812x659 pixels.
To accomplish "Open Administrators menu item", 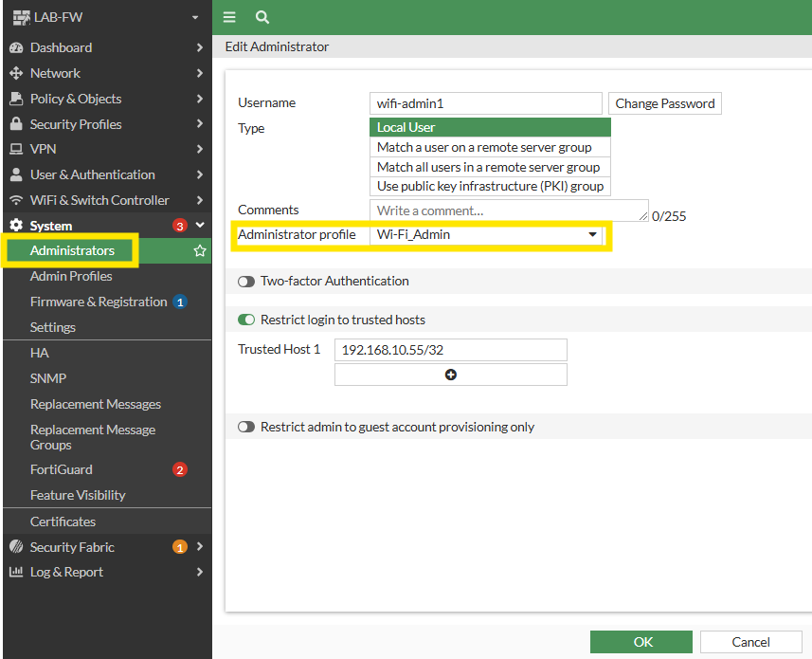I will 72,250.
